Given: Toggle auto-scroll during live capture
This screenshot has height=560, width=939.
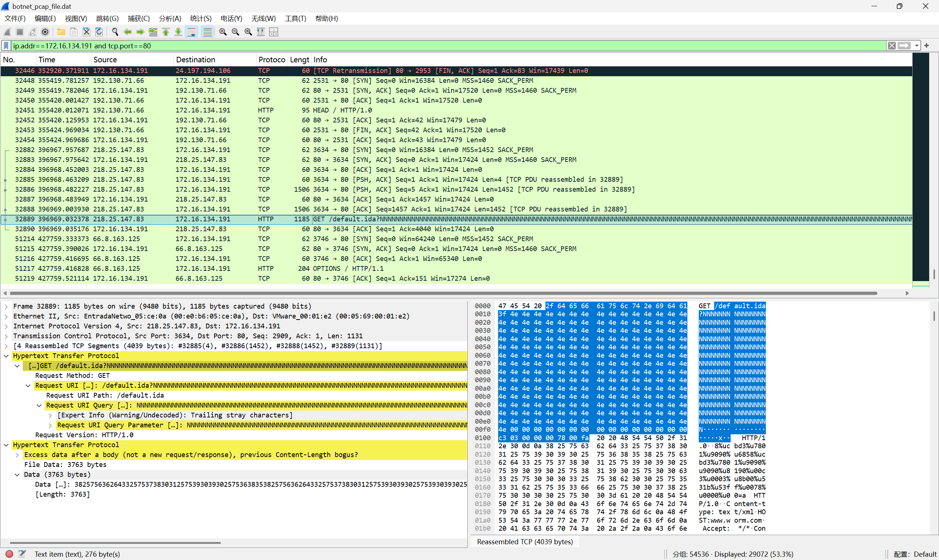Looking at the screenshot, I should (x=192, y=32).
